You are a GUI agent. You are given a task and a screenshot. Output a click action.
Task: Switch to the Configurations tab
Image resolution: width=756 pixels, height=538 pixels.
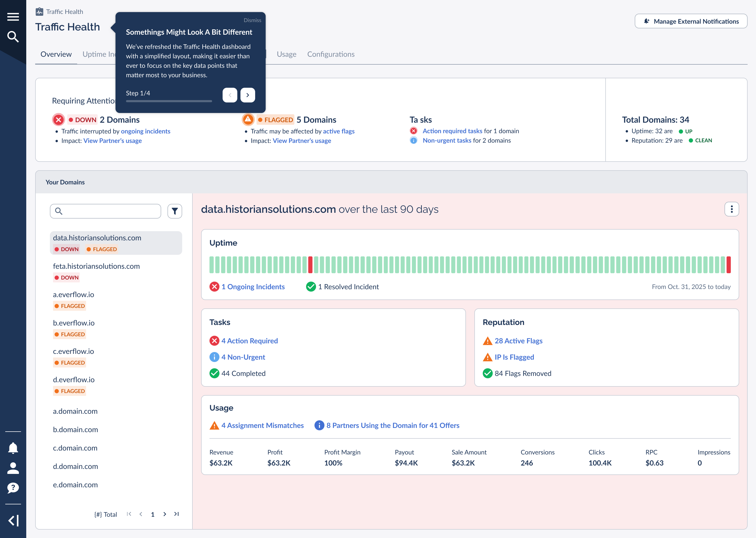331,54
